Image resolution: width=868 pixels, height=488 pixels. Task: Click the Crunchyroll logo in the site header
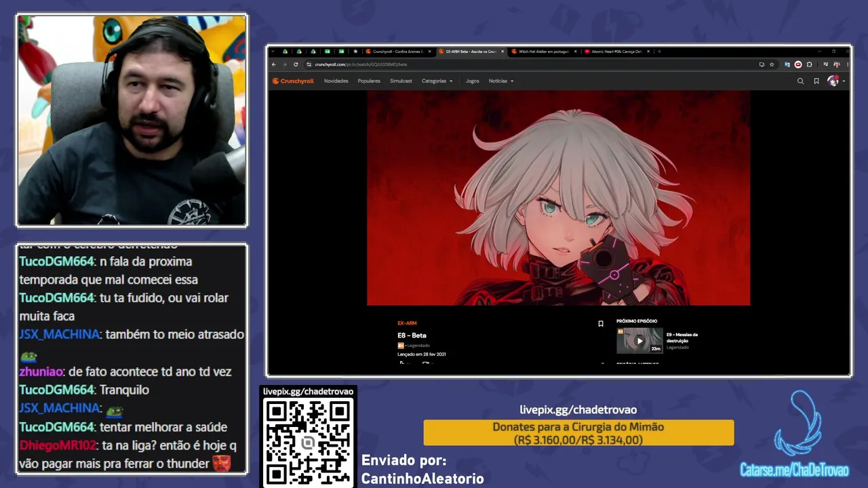coord(293,81)
